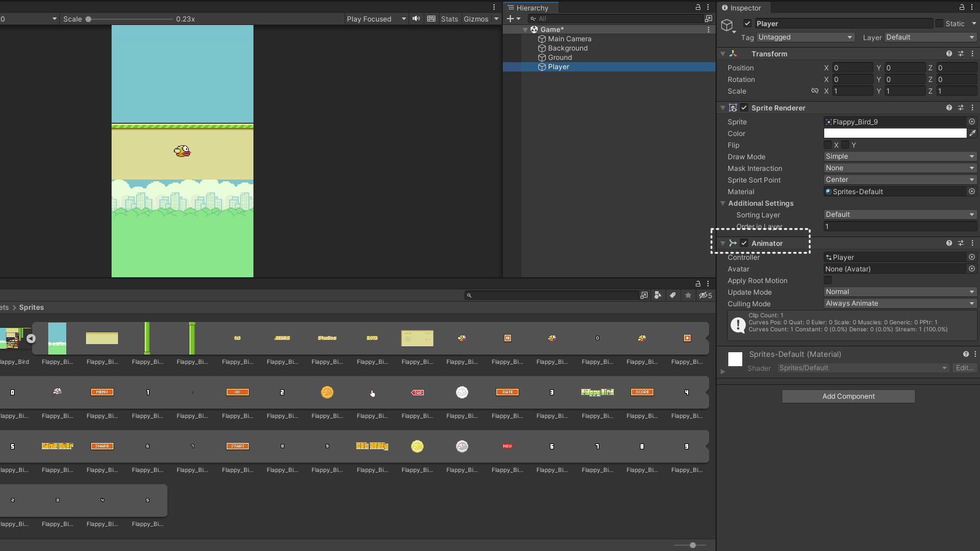
Task: Select Background object in Hierarchy
Action: [567, 48]
